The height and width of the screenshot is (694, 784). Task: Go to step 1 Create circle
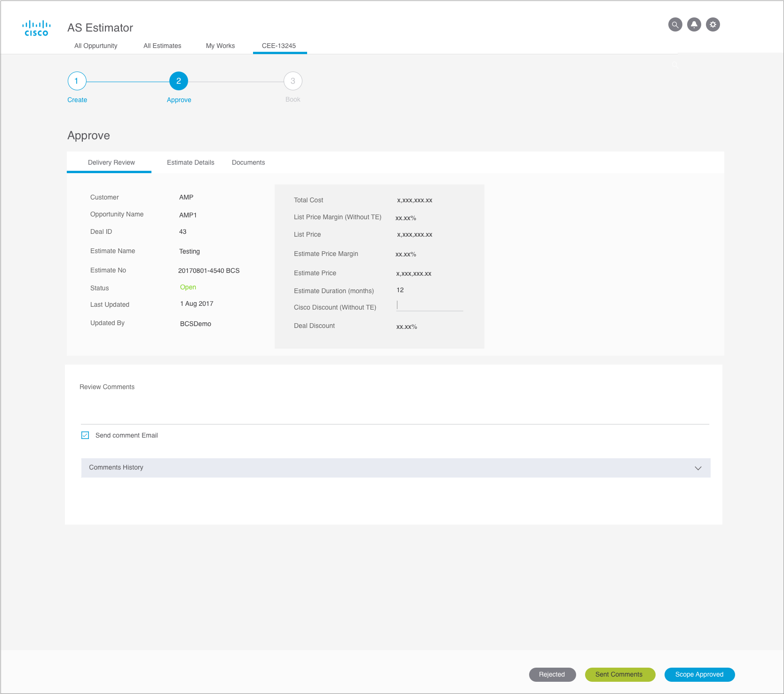coord(77,81)
